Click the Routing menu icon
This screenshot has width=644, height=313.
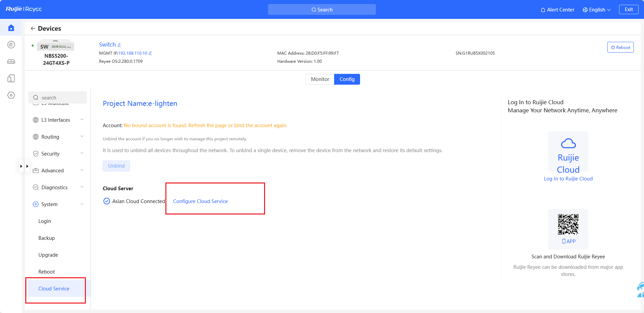pos(36,137)
